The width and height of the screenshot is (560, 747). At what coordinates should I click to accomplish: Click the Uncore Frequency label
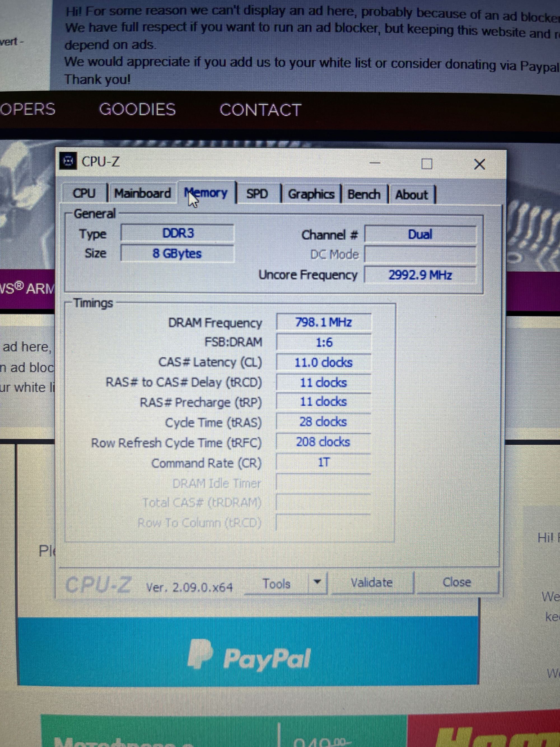pos(308,275)
